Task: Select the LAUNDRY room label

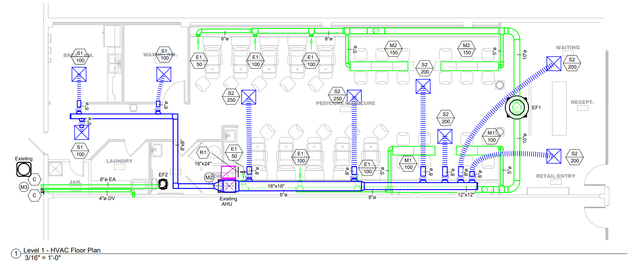Action: click(x=119, y=161)
